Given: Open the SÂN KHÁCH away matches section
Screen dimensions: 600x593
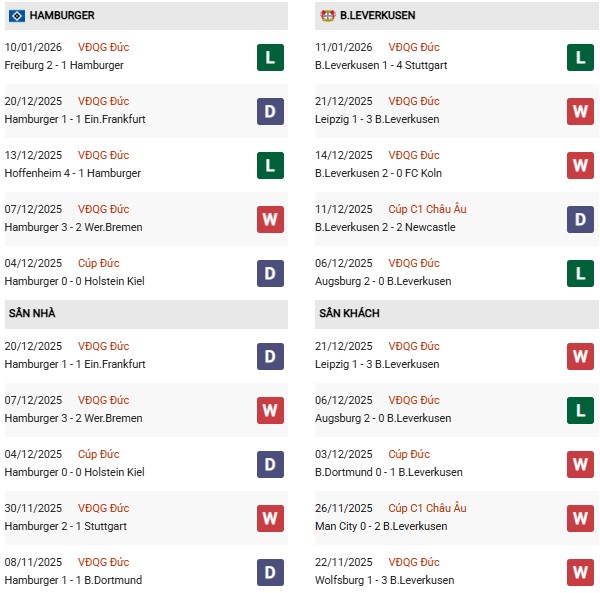Looking at the screenshot, I should click(x=349, y=313).
